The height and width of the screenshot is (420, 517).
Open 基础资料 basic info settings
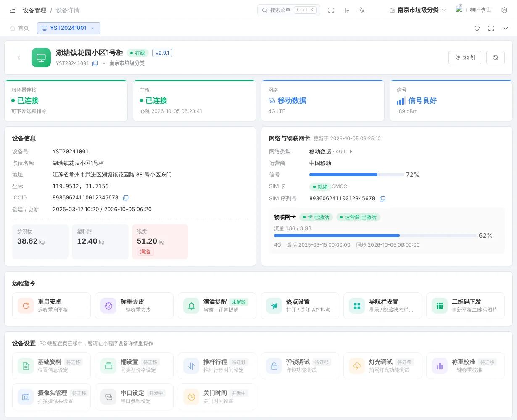click(x=51, y=366)
